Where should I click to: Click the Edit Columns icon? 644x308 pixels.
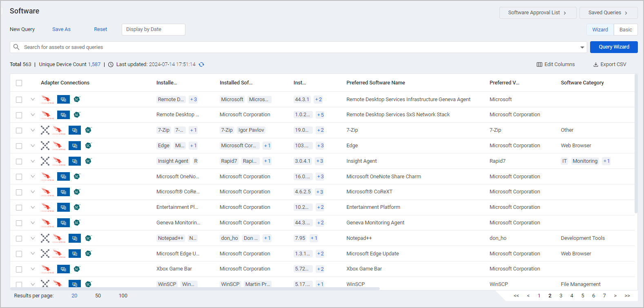539,64
